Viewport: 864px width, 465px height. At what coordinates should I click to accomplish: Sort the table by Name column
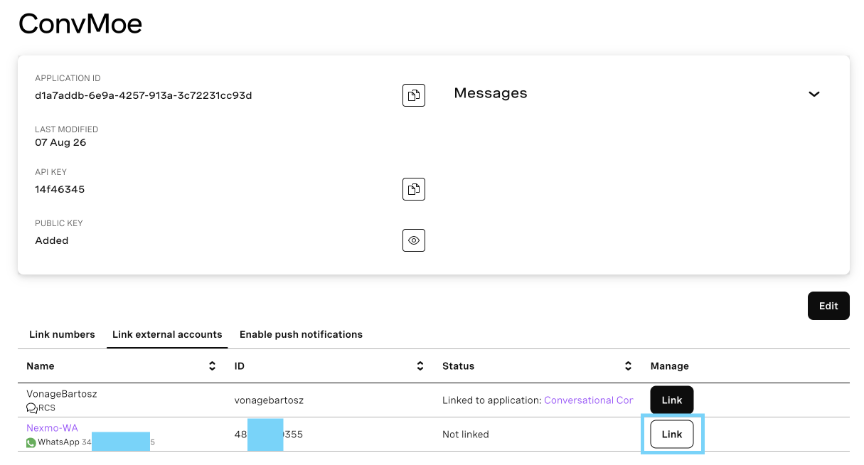[212, 366]
